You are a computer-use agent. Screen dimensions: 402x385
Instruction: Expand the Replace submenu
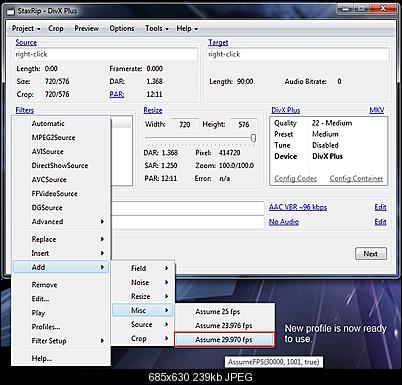[61, 239]
